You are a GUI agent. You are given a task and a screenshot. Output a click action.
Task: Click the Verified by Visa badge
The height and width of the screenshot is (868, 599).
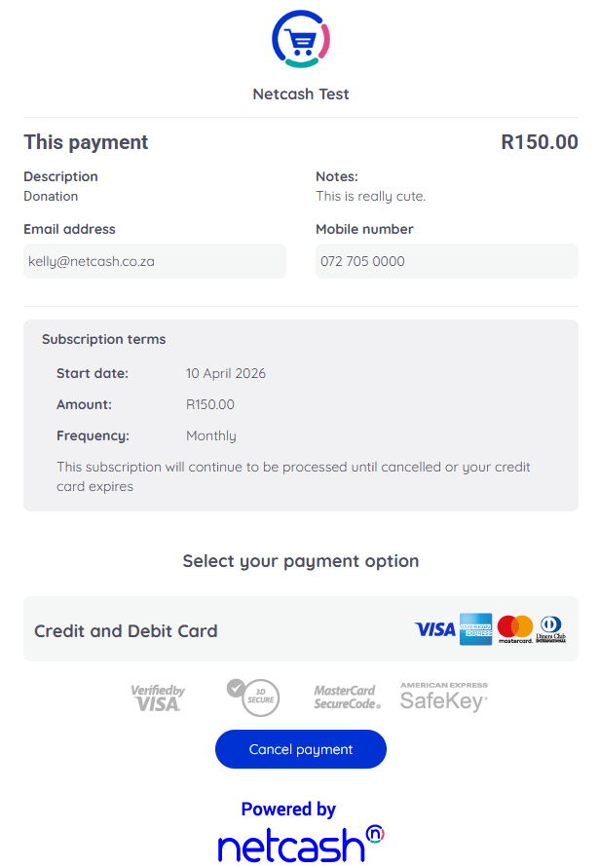158,697
